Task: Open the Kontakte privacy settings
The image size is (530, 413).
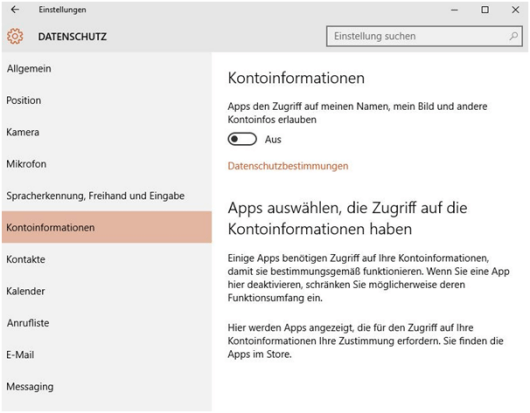Action: [107, 259]
